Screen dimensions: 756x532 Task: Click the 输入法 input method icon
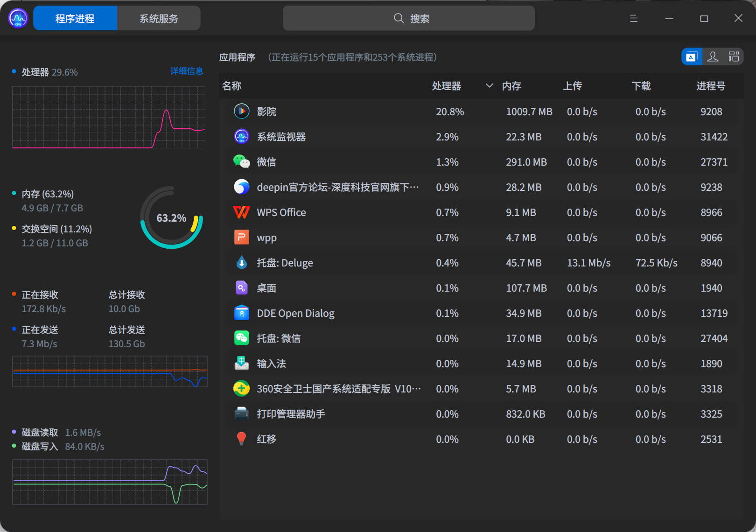coord(241,364)
